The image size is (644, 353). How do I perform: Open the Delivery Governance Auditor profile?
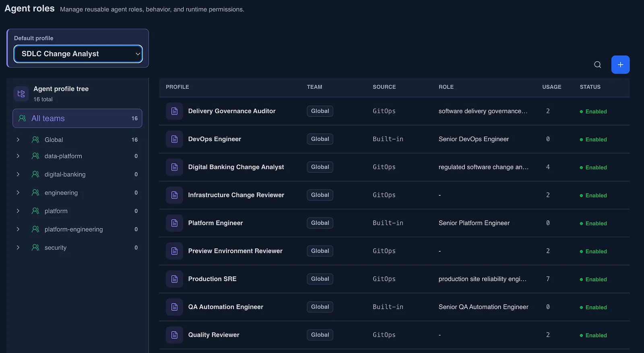point(232,111)
